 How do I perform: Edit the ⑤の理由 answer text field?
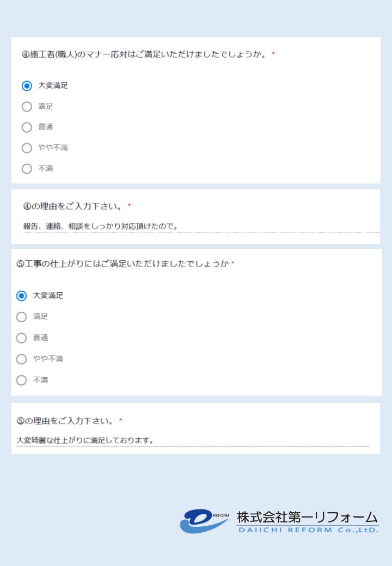(x=193, y=441)
